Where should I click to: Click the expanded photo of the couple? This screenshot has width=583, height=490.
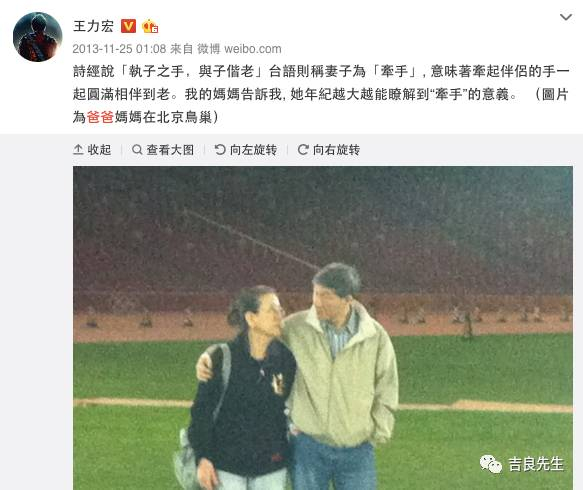click(x=323, y=328)
